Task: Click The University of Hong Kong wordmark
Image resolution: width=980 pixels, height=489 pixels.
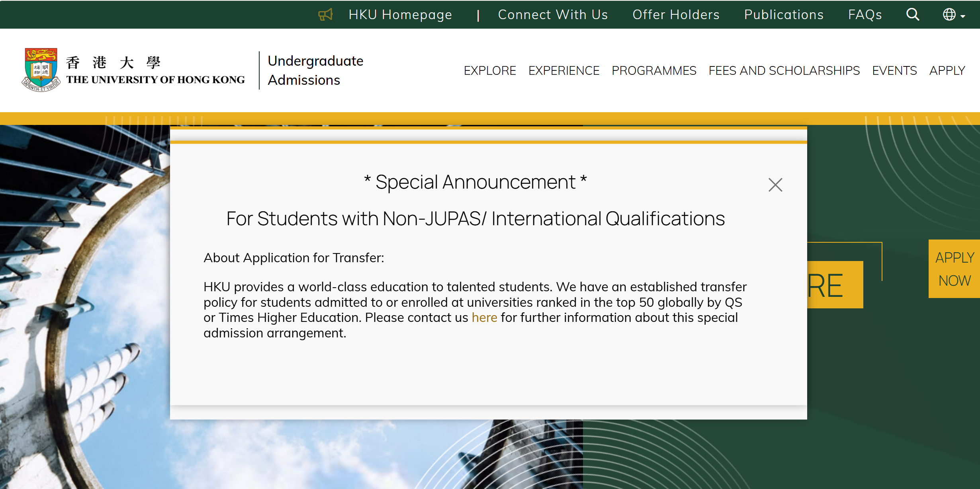Action: point(155,71)
